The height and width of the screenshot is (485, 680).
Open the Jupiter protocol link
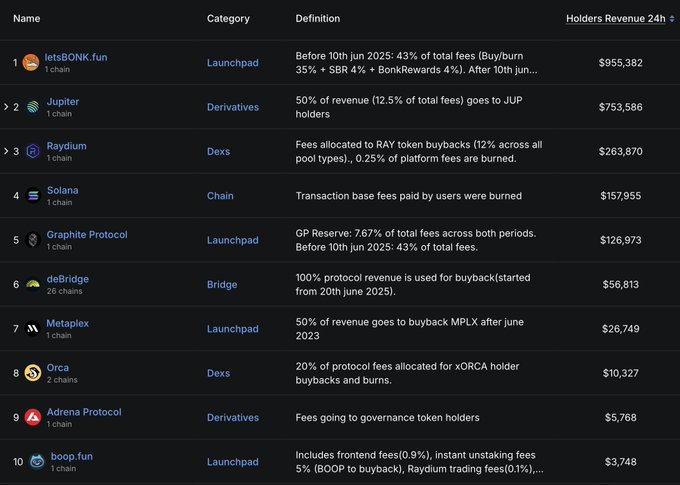[63, 102]
